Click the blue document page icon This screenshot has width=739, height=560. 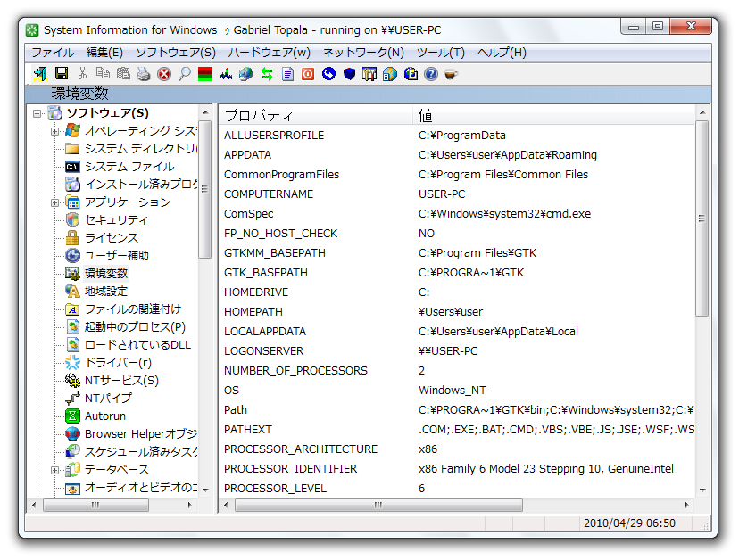tap(287, 74)
